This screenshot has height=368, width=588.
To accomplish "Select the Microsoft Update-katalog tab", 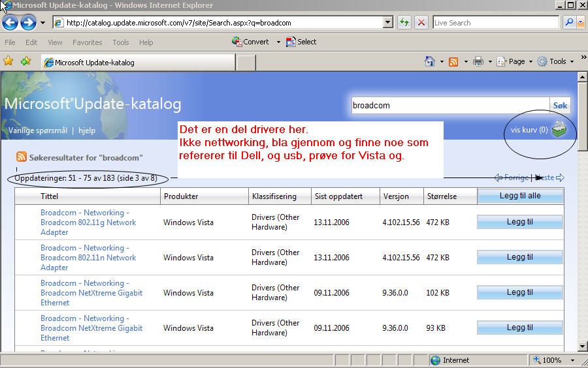I will point(138,63).
